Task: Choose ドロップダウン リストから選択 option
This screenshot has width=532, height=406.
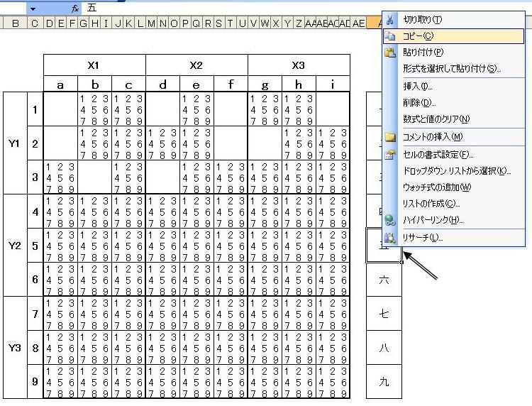Action: point(456,171)
